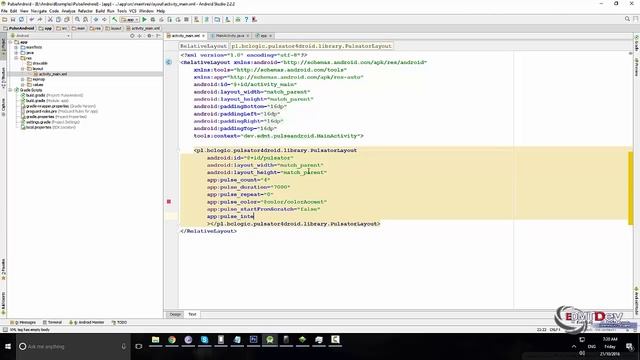The height and width of the screenshot is (360, 640).
Task: Click the gutter icon beside RelativeLayout line
Action: pyautogui.click(x=169, y=62)
